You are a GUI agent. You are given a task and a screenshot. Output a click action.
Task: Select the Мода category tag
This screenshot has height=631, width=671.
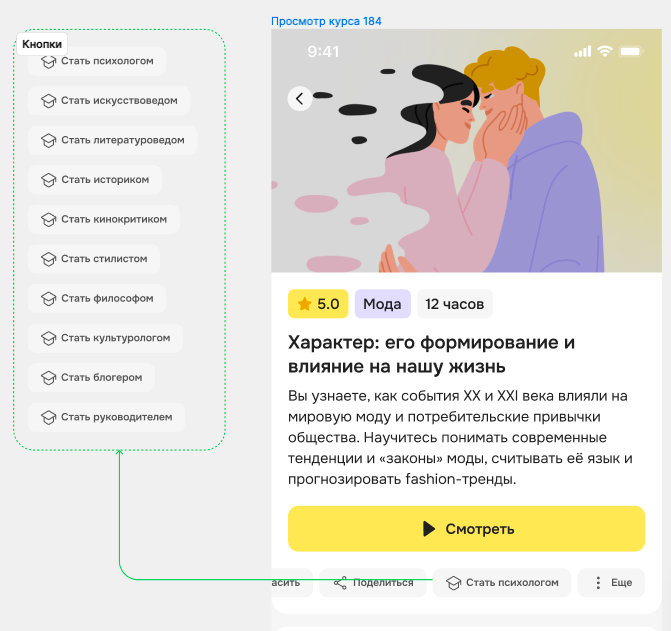tap(383, 304)
